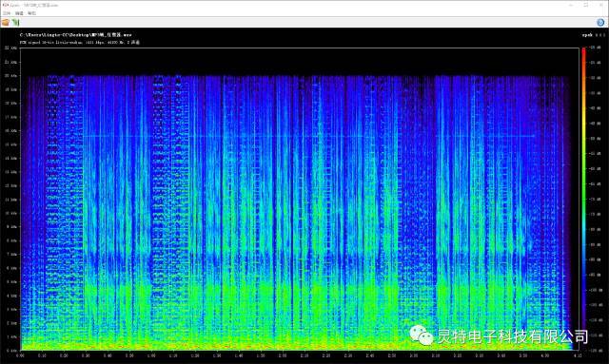Image resolution: width=609 pixels, height=364 pixels.
Task: Maximize the Spek window
Action: pos(586,5)
